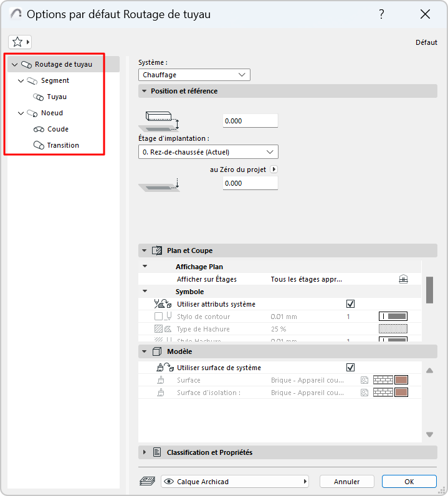
Task: Click the OK button
Action: (x=409, y=482)
